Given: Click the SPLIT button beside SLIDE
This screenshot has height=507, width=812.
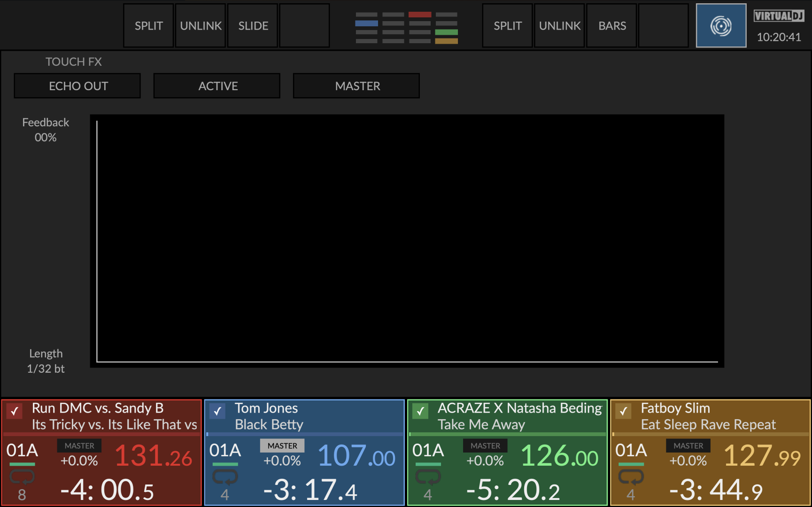Looking at the screenshot, I should pos(148,26).
